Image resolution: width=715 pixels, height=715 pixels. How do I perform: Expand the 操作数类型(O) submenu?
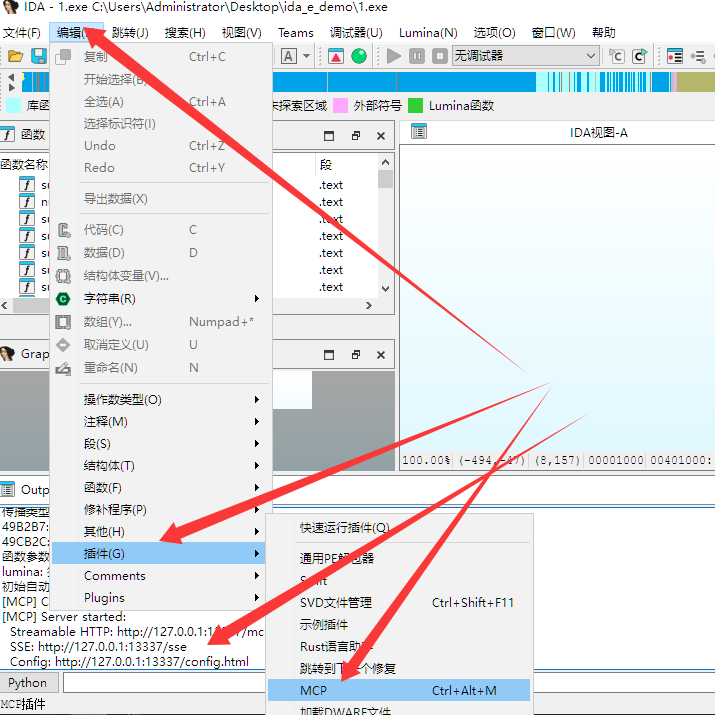pos(161,400)
